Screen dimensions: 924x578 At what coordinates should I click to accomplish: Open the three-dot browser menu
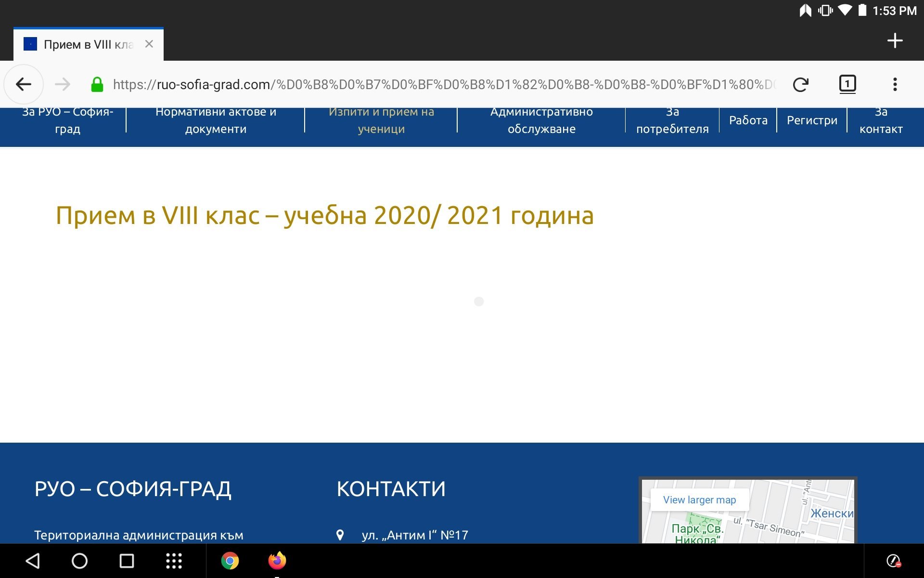[x=895, y=85]
